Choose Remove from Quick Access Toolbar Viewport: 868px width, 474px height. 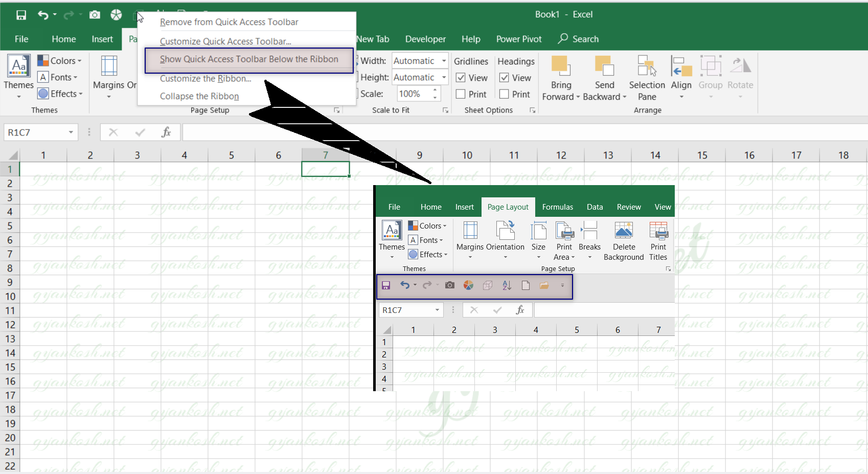[229, 22]
